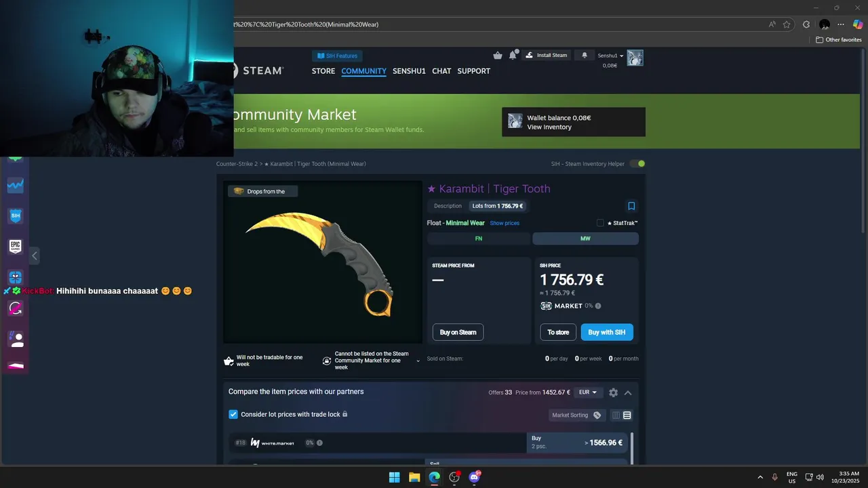
Task: Open the profile avatar in Steam header
Action: coord(635,58)
